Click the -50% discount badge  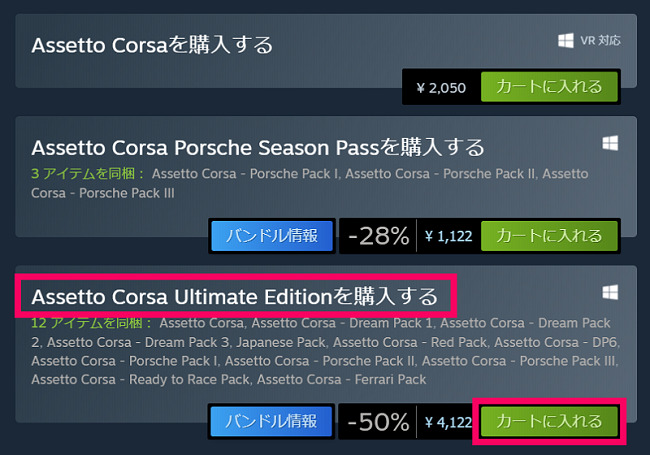[378, 422]
